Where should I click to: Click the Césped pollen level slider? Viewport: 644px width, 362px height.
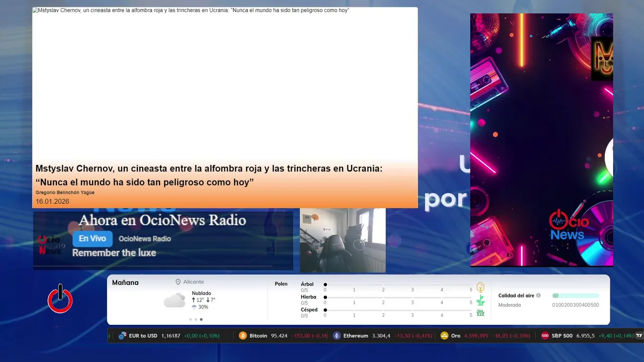click(x=398, y=310)
